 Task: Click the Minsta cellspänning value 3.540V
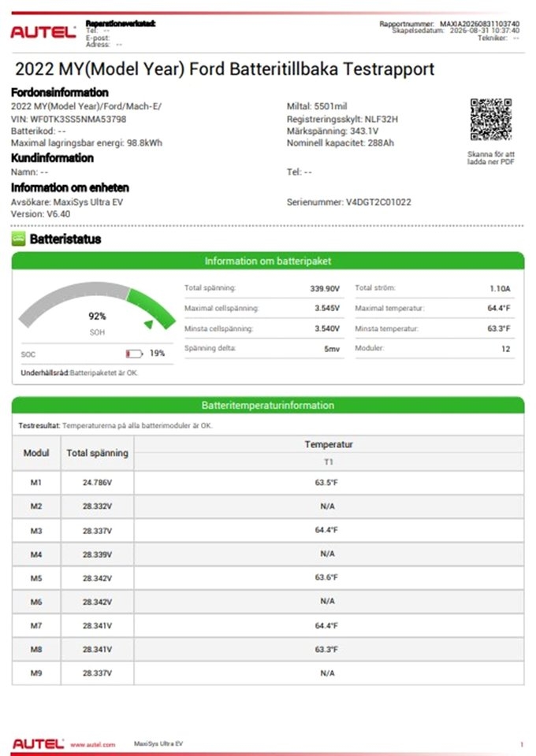click(327, 328)
